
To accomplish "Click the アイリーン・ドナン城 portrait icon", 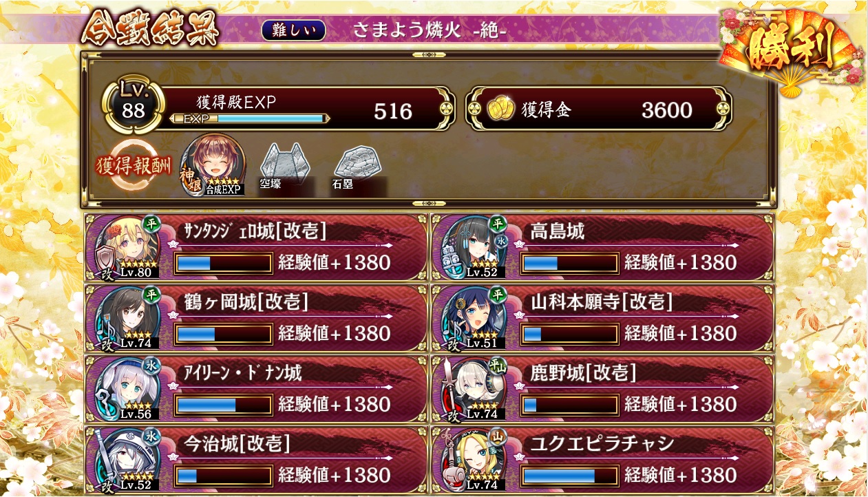I will pos(127,388).
